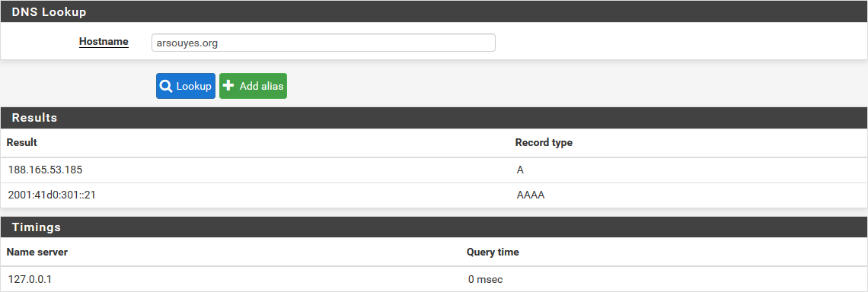Click the underlined Hostname label
Screen dimensions: 868x292
coord(104,42)
